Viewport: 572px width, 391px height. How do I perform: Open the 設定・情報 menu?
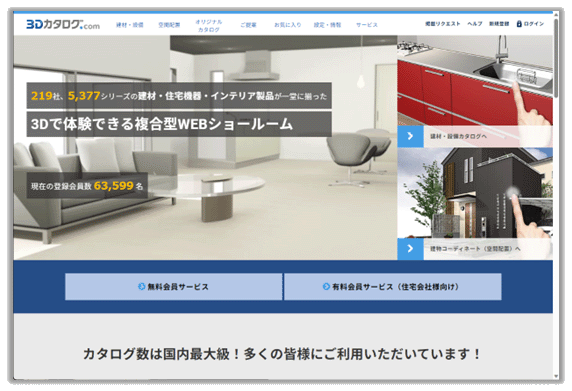[327, 25]
